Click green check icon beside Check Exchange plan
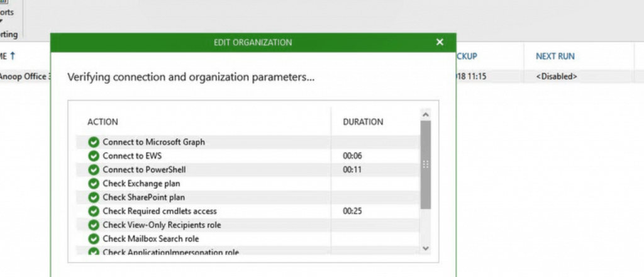644x277 pixels. pos(94,183)
